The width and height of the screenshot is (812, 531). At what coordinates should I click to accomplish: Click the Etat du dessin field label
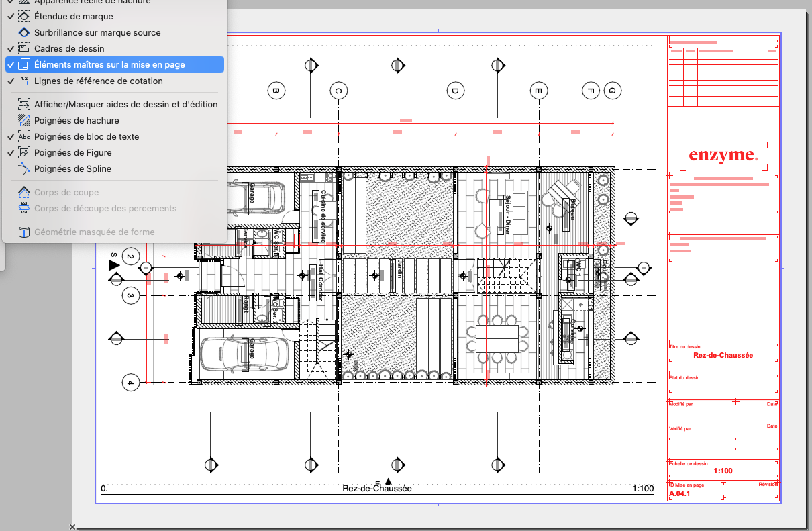pyautogui.click(x=684, y=378)
